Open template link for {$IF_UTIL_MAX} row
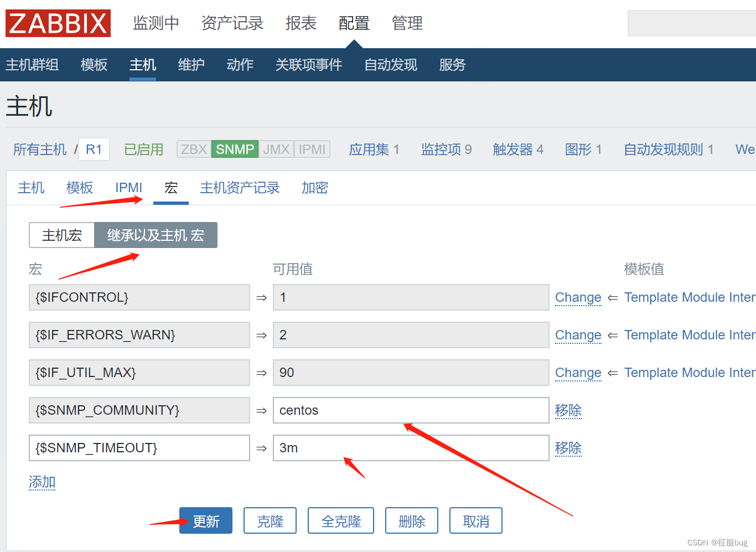 coord(690,373)
